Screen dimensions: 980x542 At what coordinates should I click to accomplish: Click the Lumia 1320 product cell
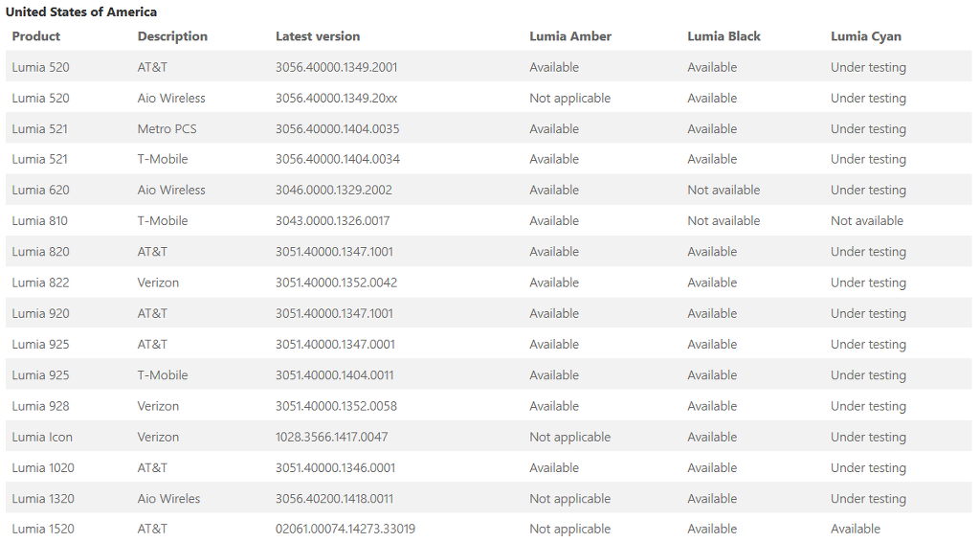click(x=43, y=499)
